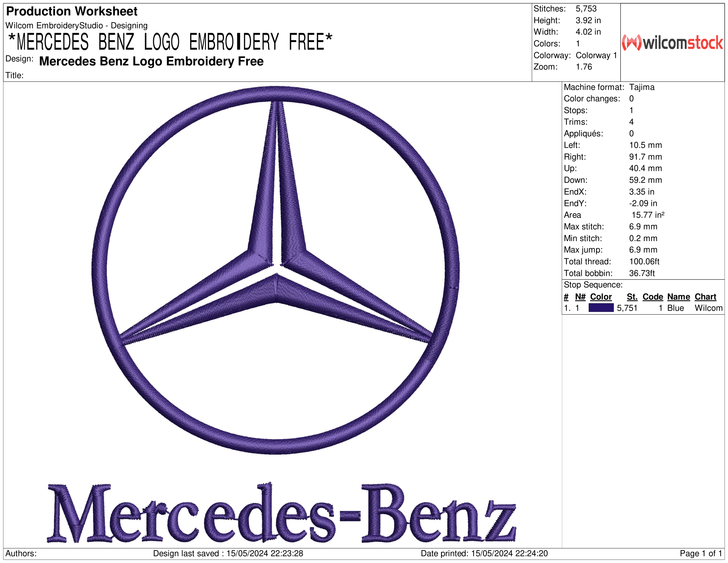
Task: Click the Colorway 1 value
Action: pyautogui.click(x=596, y=55)
